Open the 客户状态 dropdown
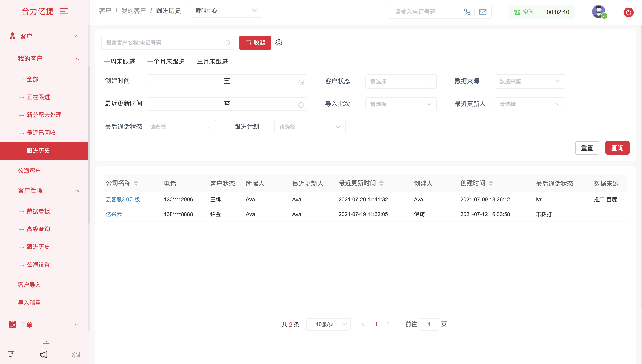The image size is (642, 364). point(401,82)
